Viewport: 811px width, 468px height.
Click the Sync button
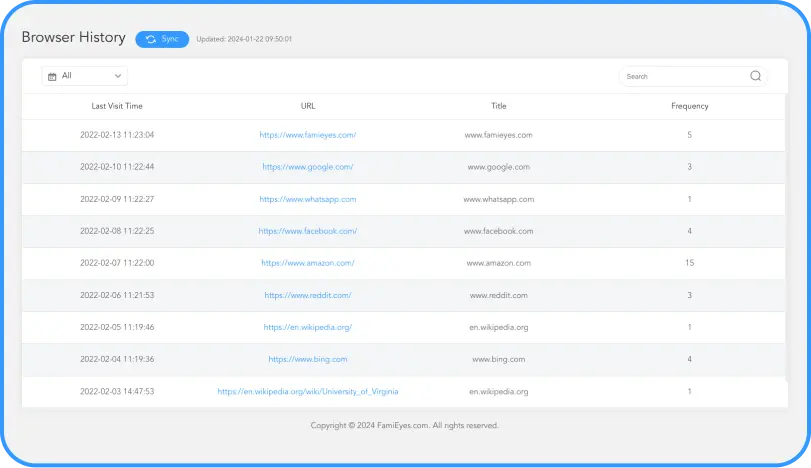coord(162,39)
